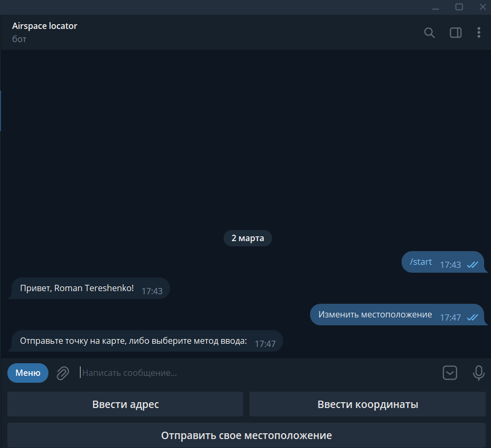Open Airspace locator bot profile header
Viewport: 491px width, 448px height.
click(44, 32)
